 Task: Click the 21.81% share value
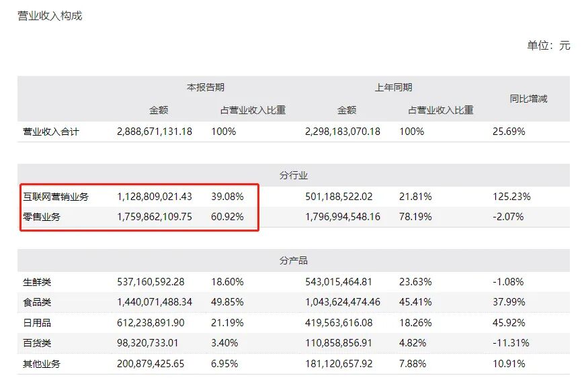[x=415, y=197]
